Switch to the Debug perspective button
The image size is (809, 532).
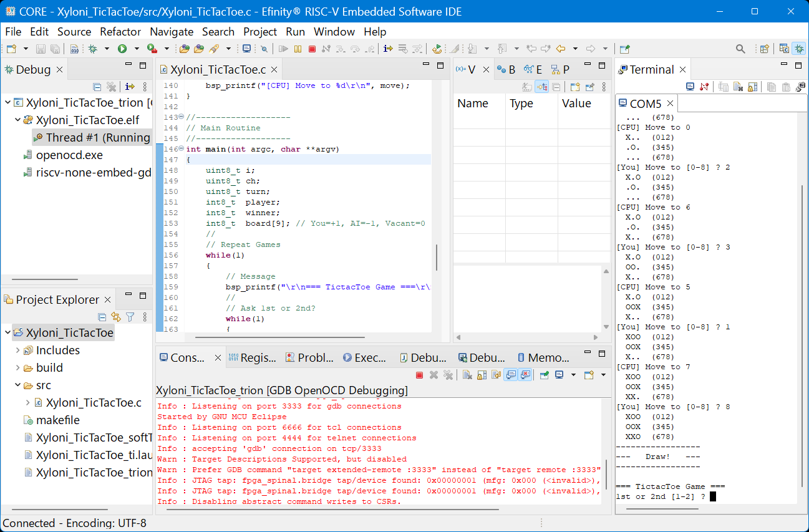(798, 49)
